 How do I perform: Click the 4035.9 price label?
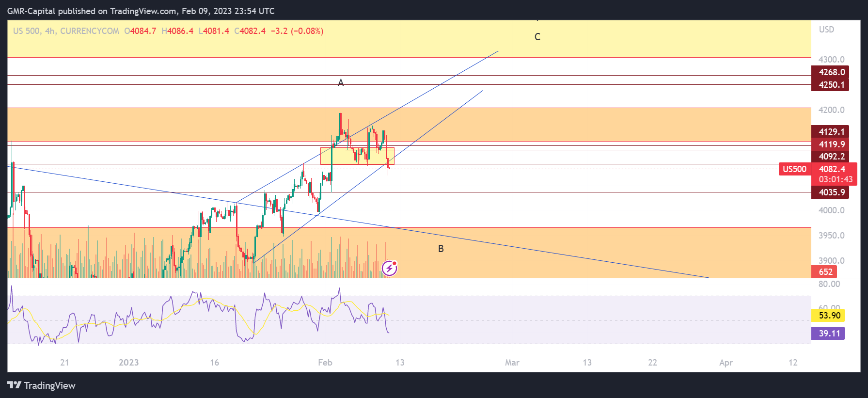point(830,192)
